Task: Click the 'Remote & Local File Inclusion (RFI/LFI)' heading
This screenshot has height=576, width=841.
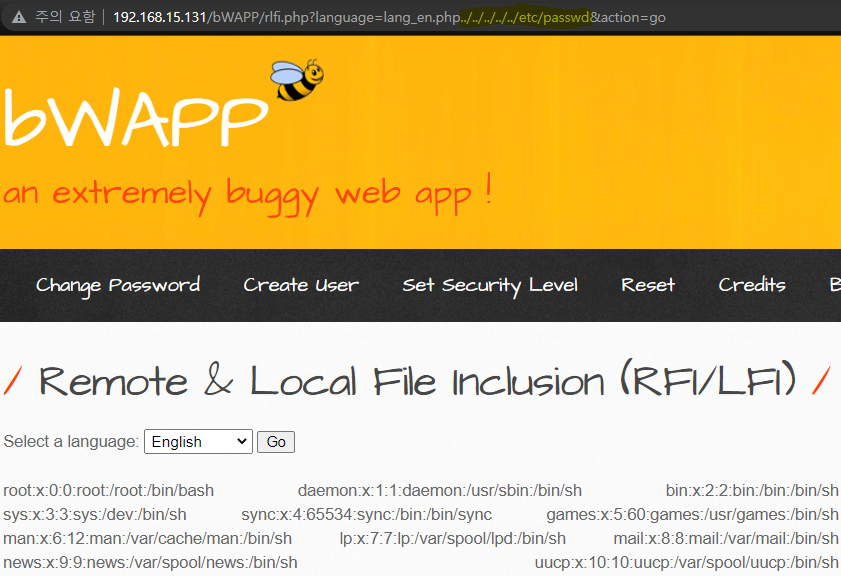Action: (x=418, y=380)
